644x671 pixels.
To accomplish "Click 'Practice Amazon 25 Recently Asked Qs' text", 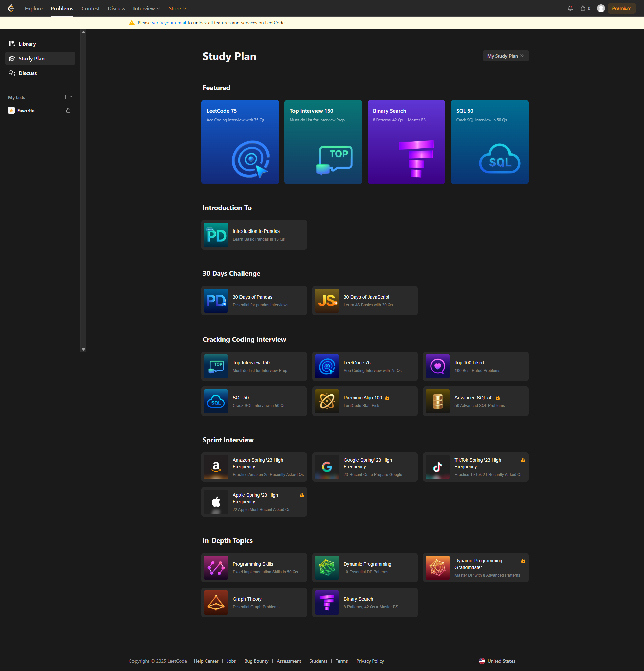I will tap(268, 475).
